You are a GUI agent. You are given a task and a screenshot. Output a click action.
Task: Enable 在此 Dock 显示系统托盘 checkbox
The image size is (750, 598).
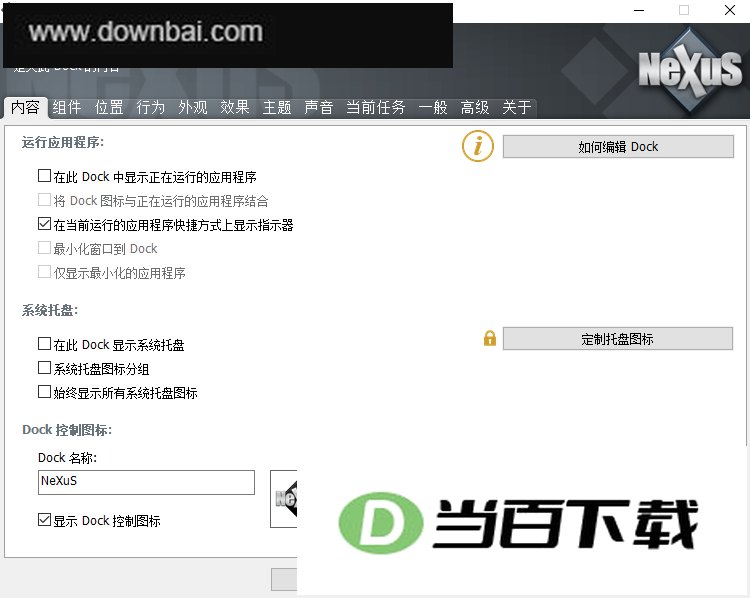coord(44,344)
